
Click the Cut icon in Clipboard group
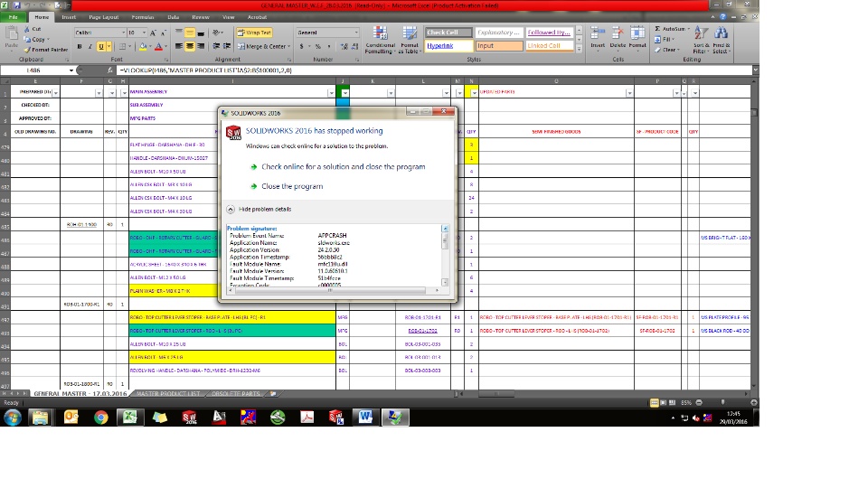[x=27, y=29]
